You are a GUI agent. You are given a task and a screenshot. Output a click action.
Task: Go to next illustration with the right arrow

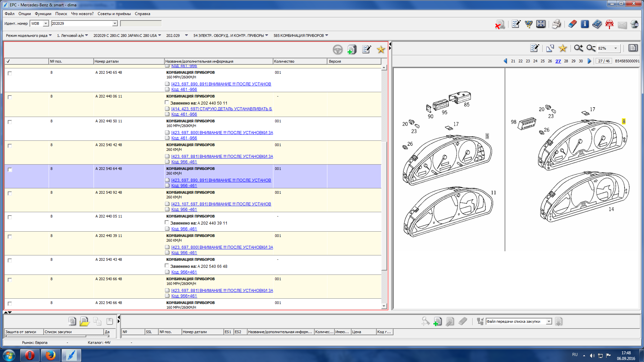pos(589,61)
